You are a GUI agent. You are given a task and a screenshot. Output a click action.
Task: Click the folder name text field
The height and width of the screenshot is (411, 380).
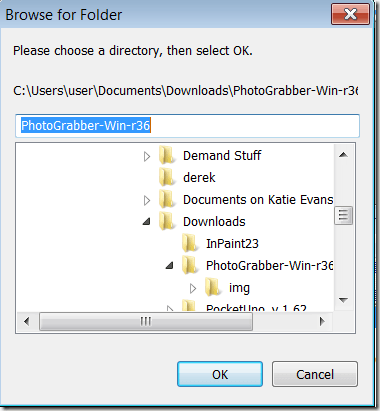(x=187, y=126)
